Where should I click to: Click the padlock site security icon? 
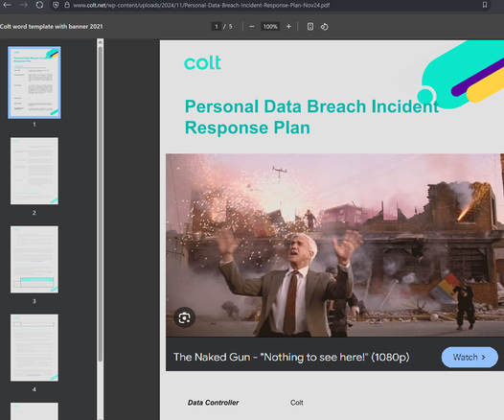(67, 5)
